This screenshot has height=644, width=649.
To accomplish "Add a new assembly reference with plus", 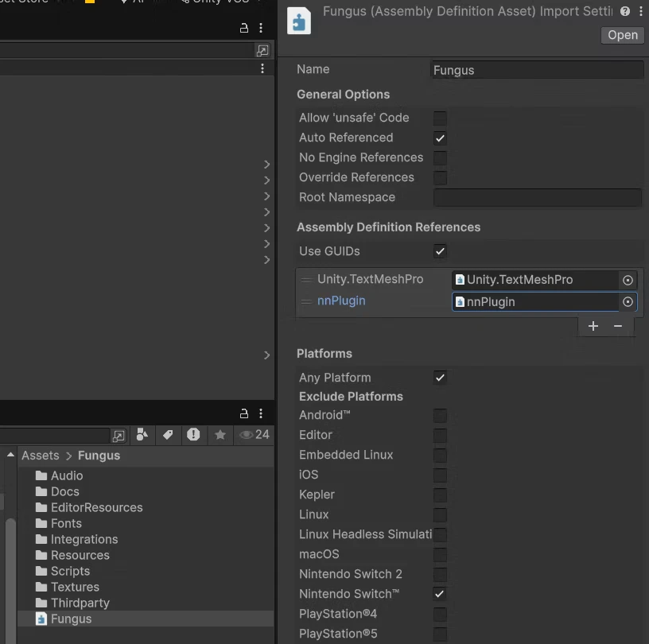I will click(x=593, y=326).
